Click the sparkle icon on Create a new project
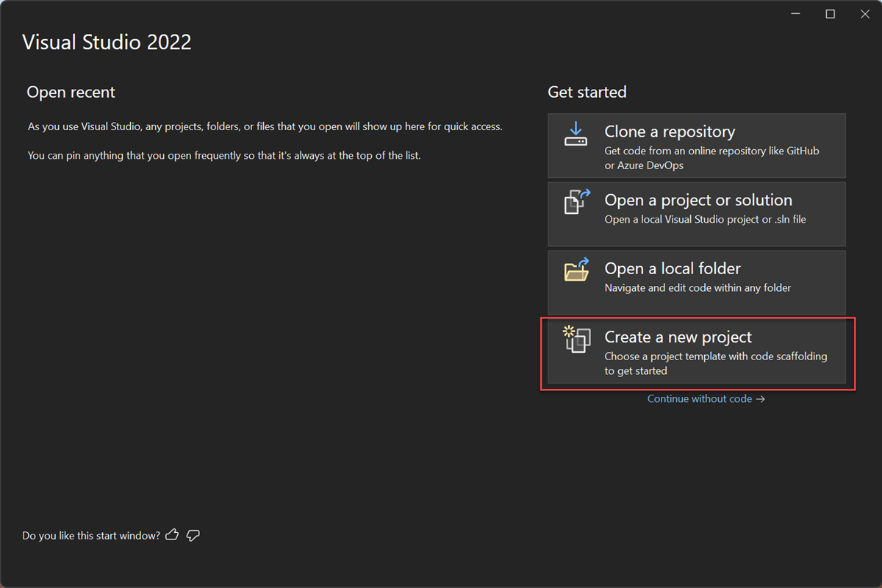The image size is (882, 588). click(567, 330)
